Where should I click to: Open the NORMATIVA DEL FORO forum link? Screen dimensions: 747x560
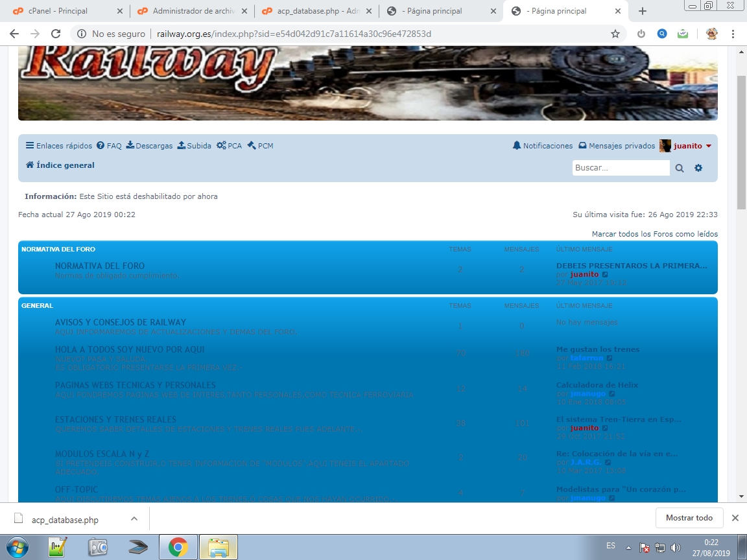[100, 266]
